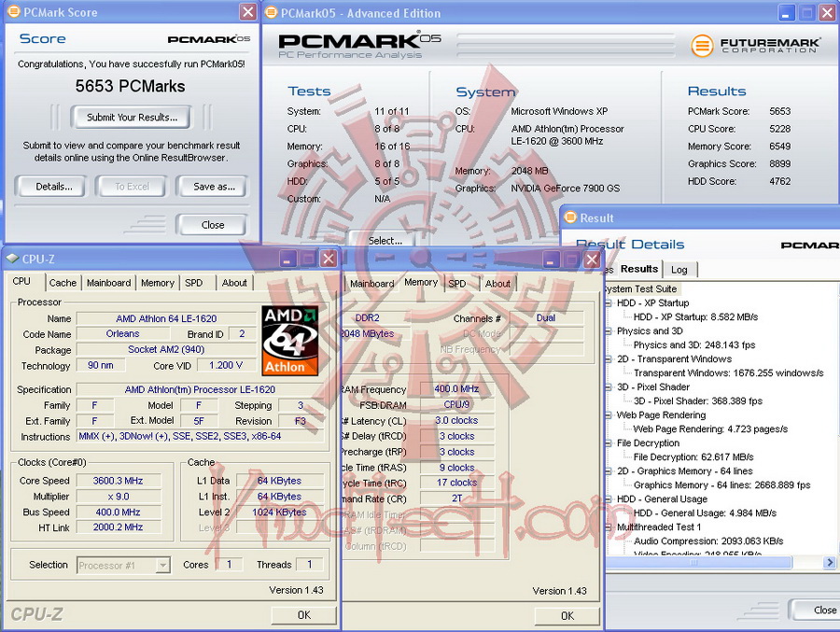Image resolution: width=840 pixels, height=632 pixels.
Task: Collapse the HDD - XP Startup tree node
Action: (609, 302)
